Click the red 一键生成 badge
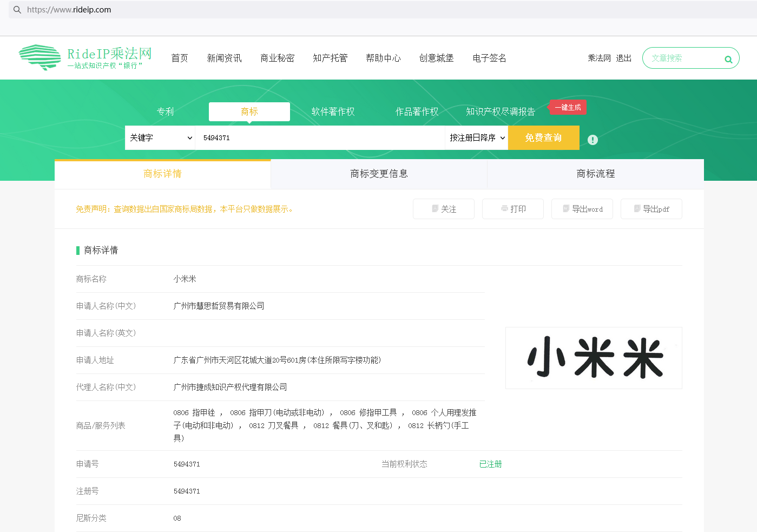The width and height of the screenshot is (757, 532). [568, 107]
